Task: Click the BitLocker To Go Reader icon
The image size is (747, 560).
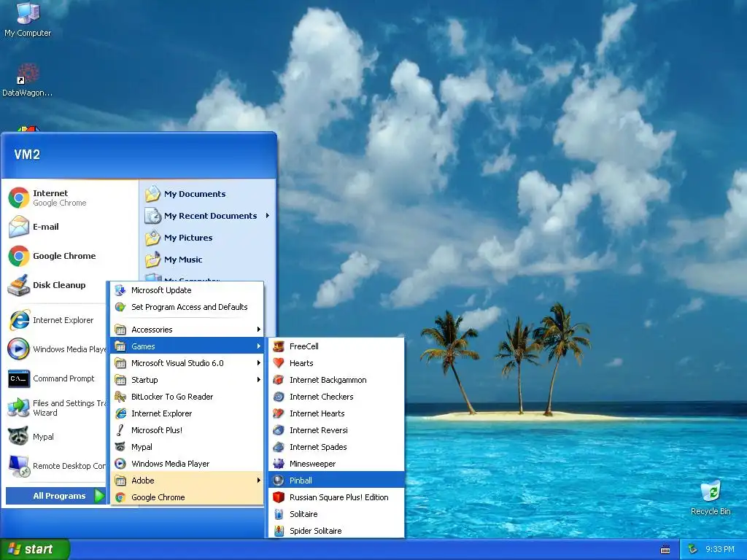Action: (120, 396)
